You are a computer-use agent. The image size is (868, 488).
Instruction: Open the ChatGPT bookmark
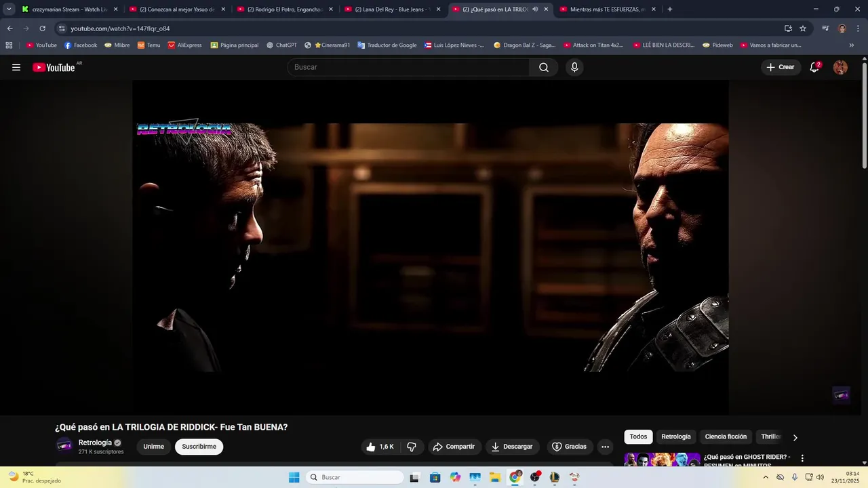281,45
